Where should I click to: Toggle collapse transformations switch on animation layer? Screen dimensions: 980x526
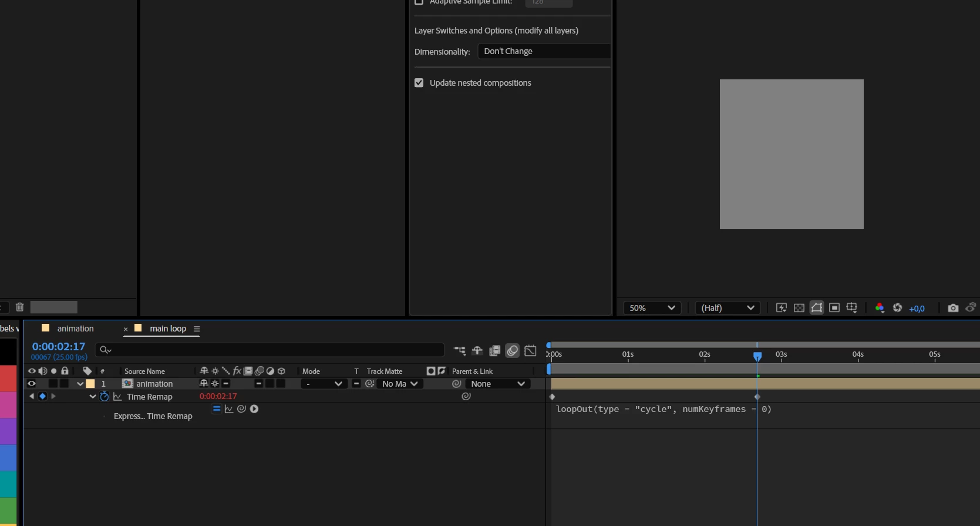tap(215, 384)
